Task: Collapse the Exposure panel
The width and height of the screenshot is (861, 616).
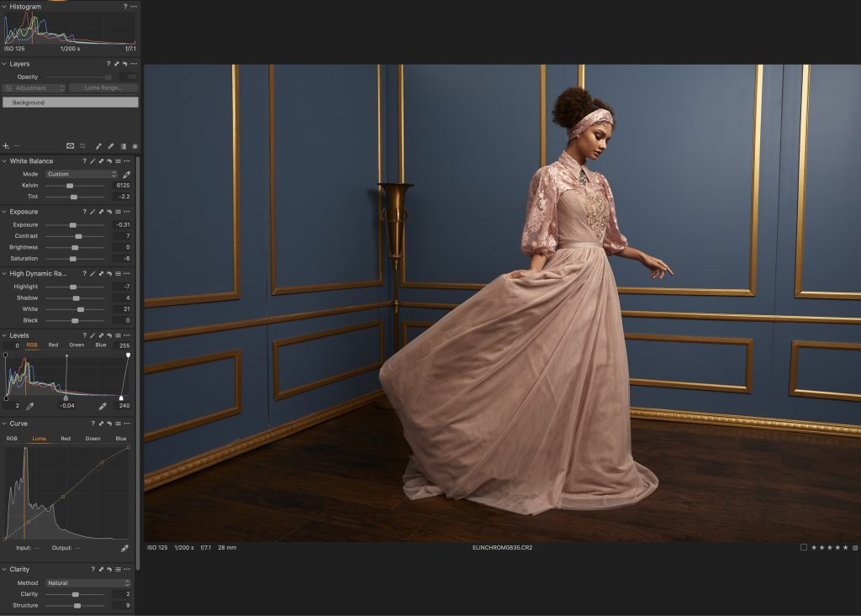Action: click(4, 212)
